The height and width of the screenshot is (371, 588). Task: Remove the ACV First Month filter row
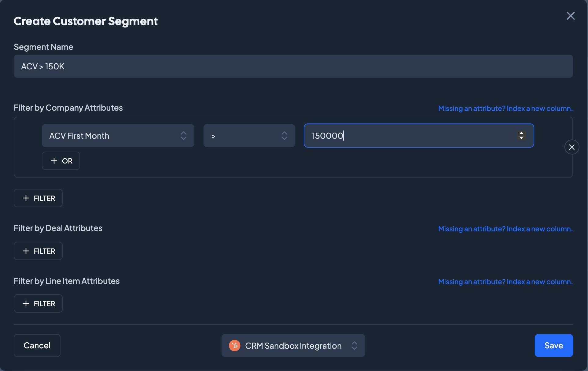click(571, 147)
